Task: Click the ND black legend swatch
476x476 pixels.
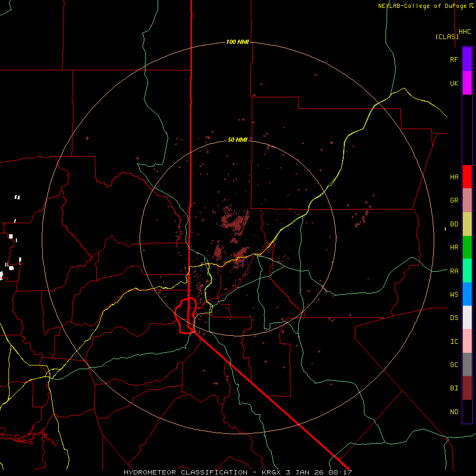Action: pyautogui.click(x=467, y=411)
